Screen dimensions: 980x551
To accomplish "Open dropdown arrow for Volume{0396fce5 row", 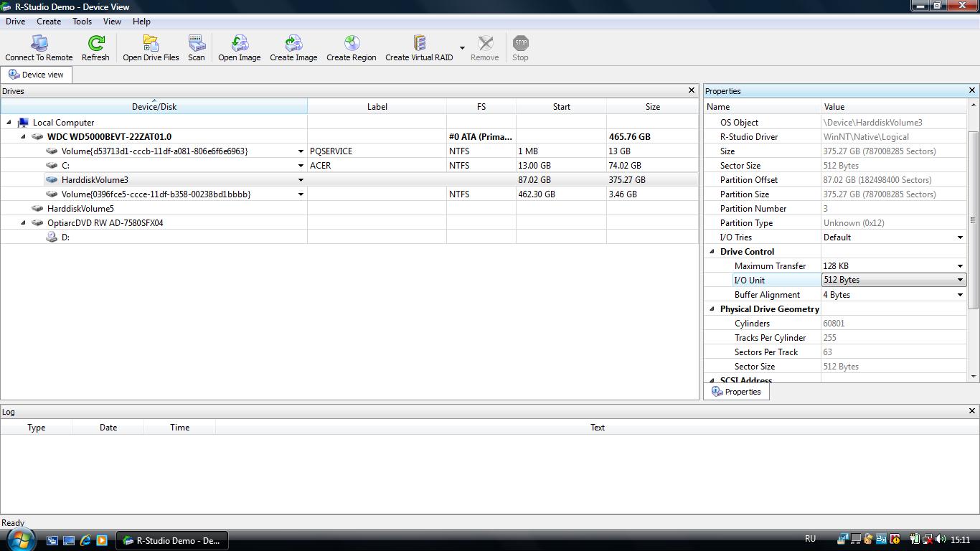I will click(x=301, y=194).
